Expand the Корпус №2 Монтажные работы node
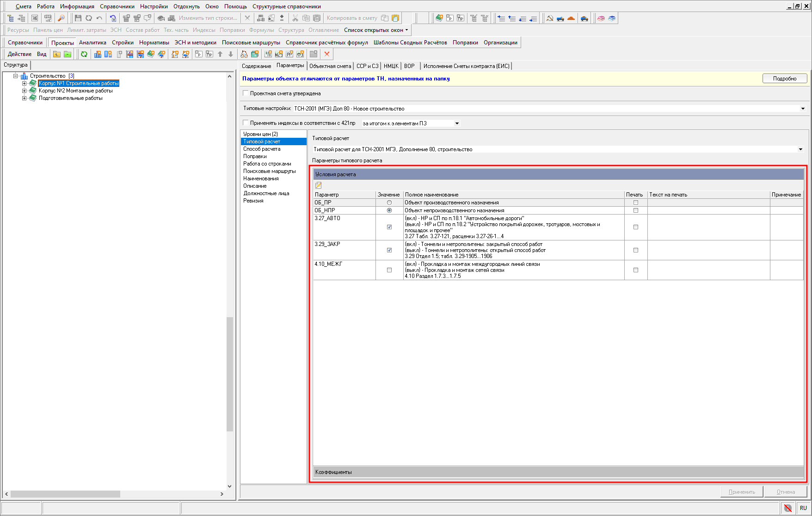Image resolution: width=812 pixels, height=516 pixels. point(25,91)
